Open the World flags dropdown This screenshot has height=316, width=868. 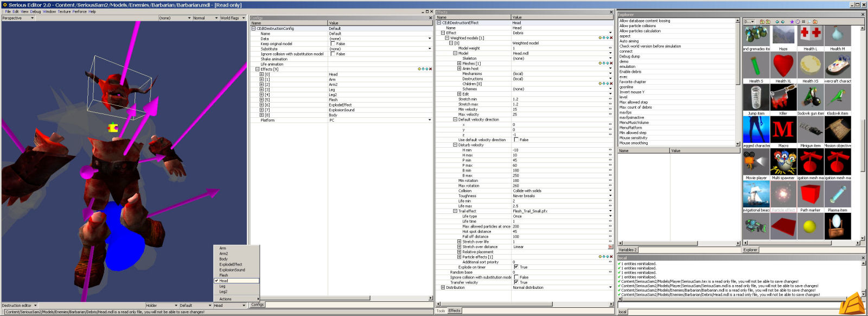[233, 18]
